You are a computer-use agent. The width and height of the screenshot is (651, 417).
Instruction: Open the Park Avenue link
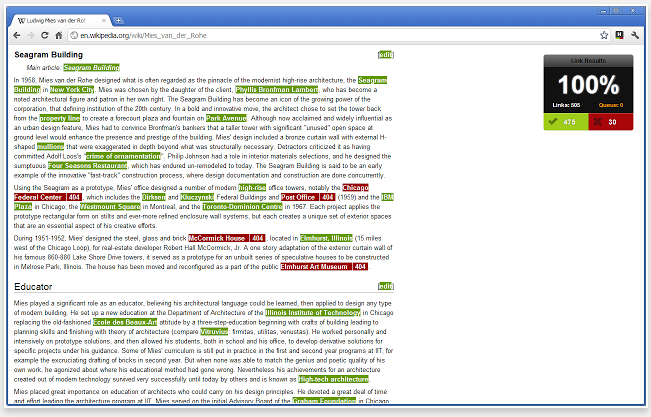point(226,118)
